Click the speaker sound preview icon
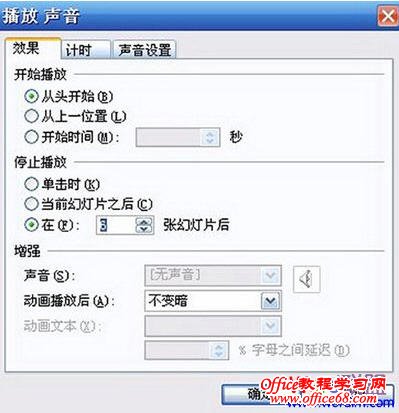This screenshot has width=399, height=413. pos(306,279)
